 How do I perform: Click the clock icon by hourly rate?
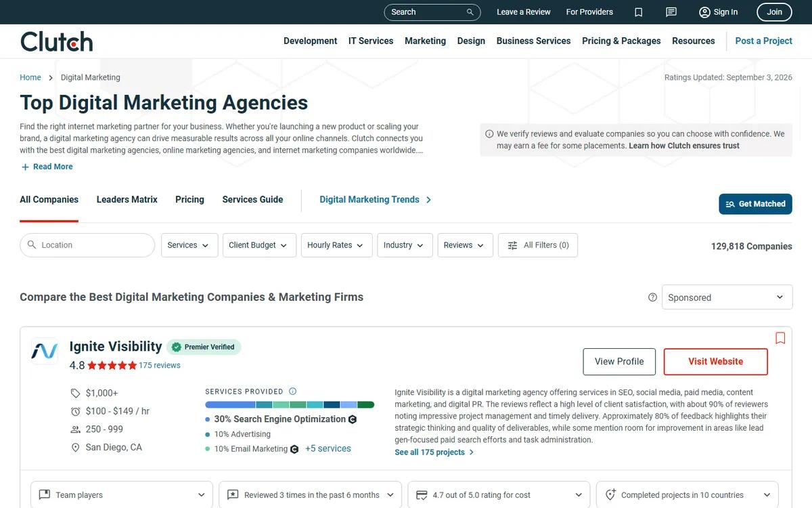click(76, 411)
